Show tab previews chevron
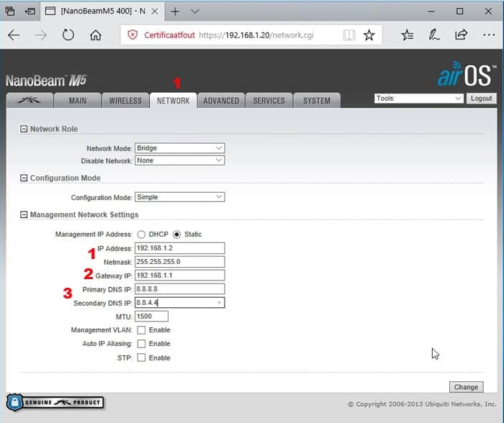Image resolution: width=504 pixels, height=423 pixels. (x=195, y=12)
